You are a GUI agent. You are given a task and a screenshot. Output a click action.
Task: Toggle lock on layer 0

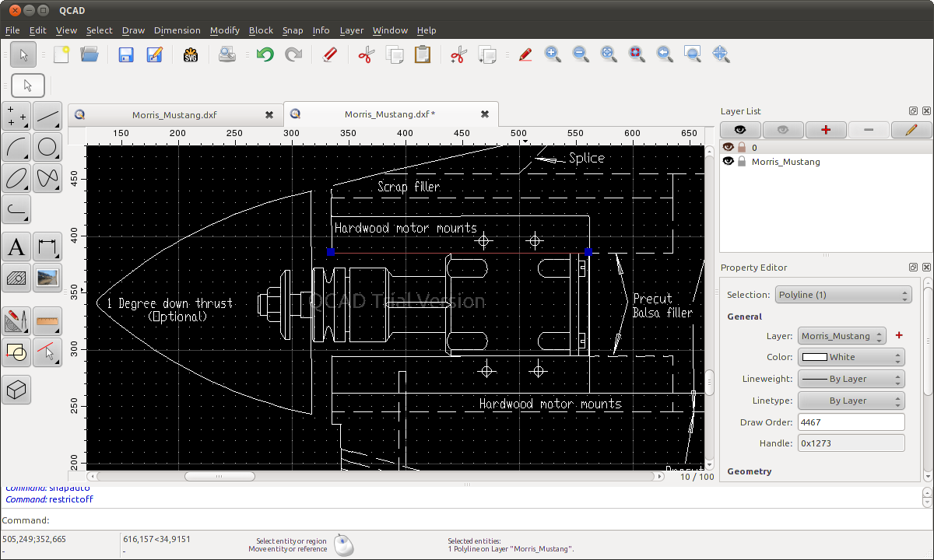point(742,147)
